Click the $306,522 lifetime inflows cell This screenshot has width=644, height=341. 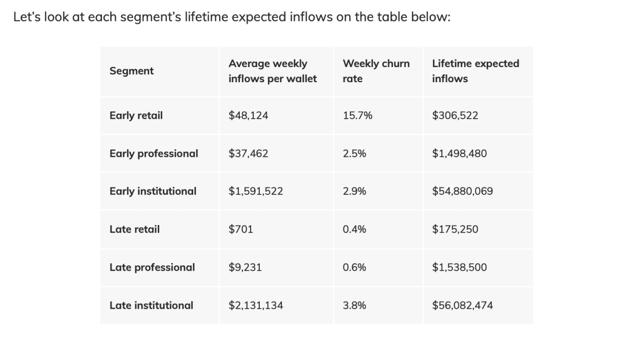(455, 115)
